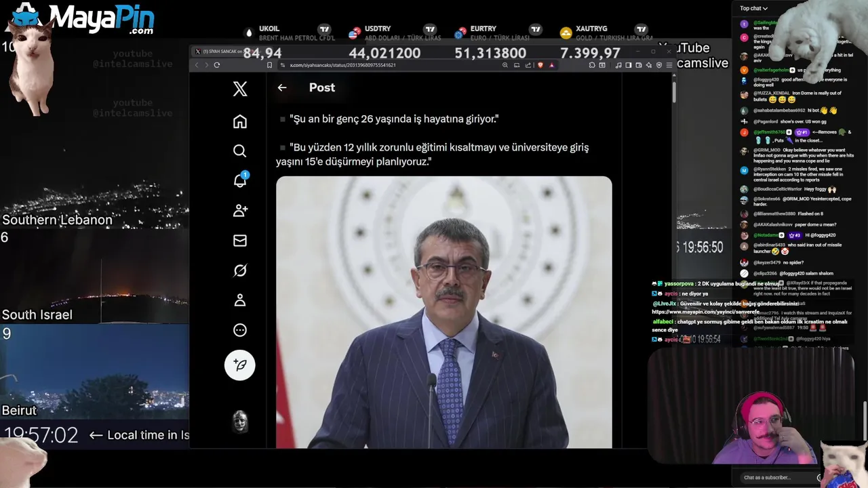Open the Leo AI sparkle icon
Image resolution: width=868 pixels, height=488 pixels.
(x=649, y=65)
